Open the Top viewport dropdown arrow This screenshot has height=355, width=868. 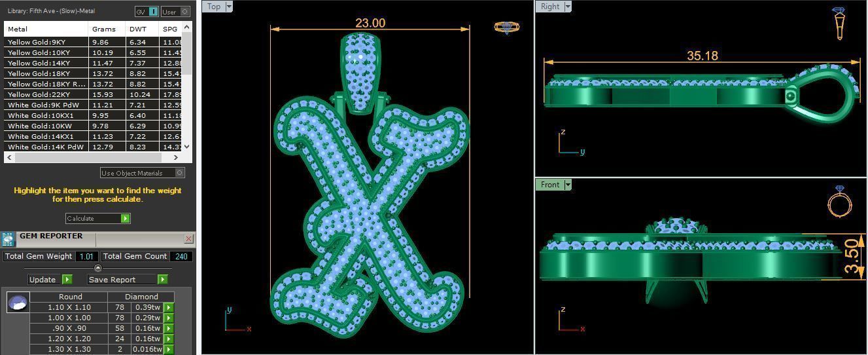click(229, 7)
